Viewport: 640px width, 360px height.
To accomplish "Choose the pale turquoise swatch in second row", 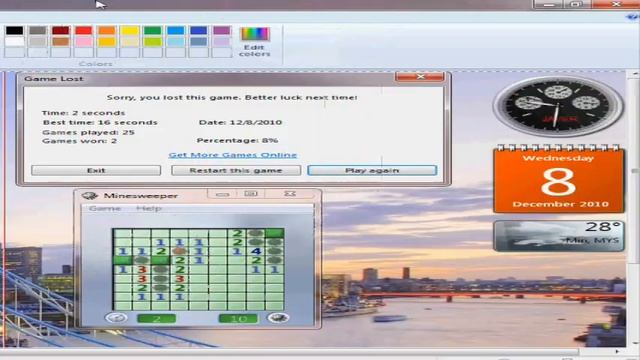I will click(x=176, y=41).
